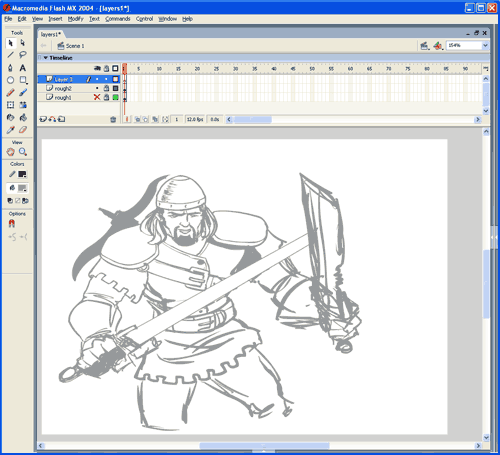
Task: Toggle outline square of rough2 layer
Action: click(116, 88)
